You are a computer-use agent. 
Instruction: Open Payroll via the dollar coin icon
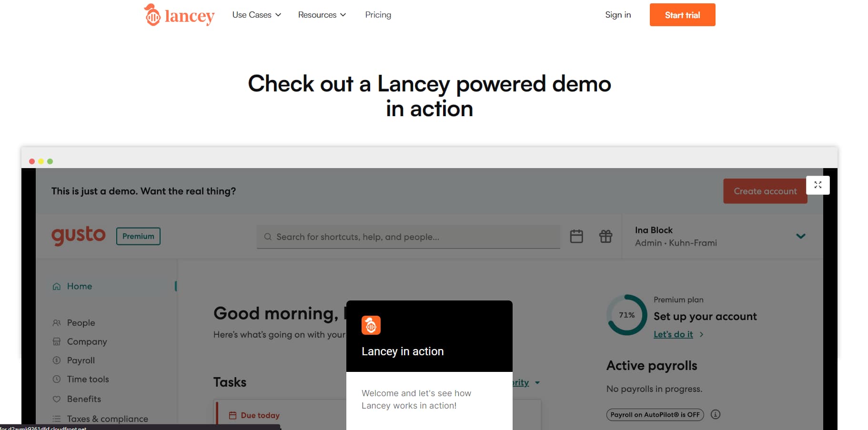(x=57, y=360)
